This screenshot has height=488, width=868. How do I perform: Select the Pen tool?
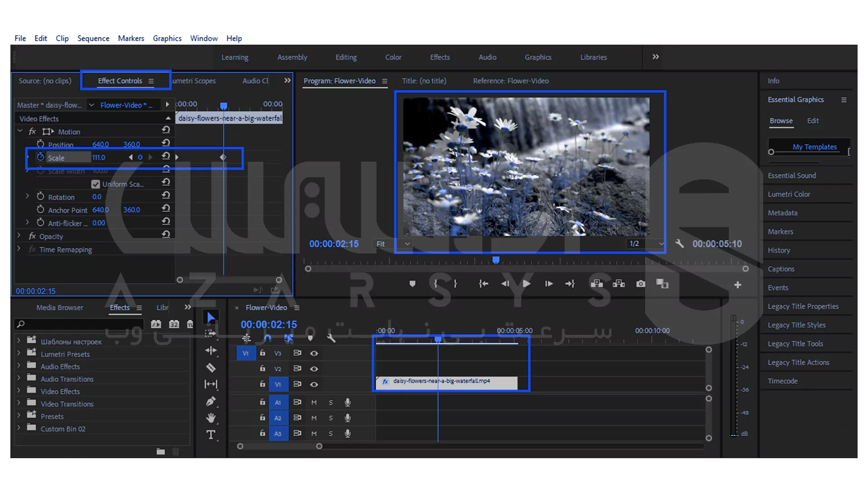211,401
